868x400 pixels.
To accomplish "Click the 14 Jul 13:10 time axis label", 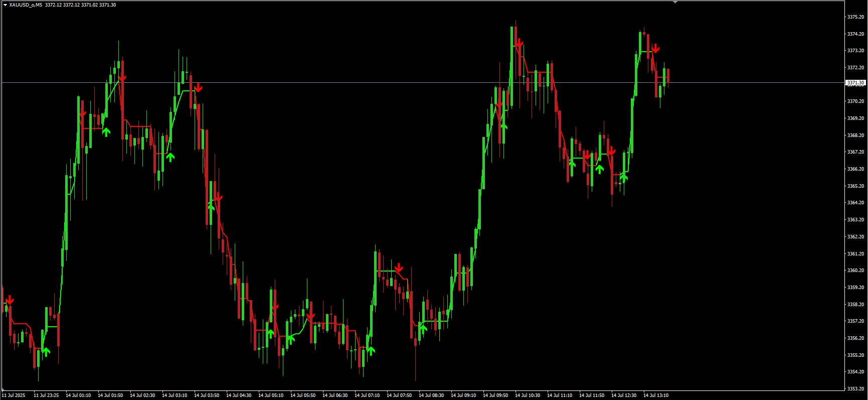I will click(x=655, y=395).
